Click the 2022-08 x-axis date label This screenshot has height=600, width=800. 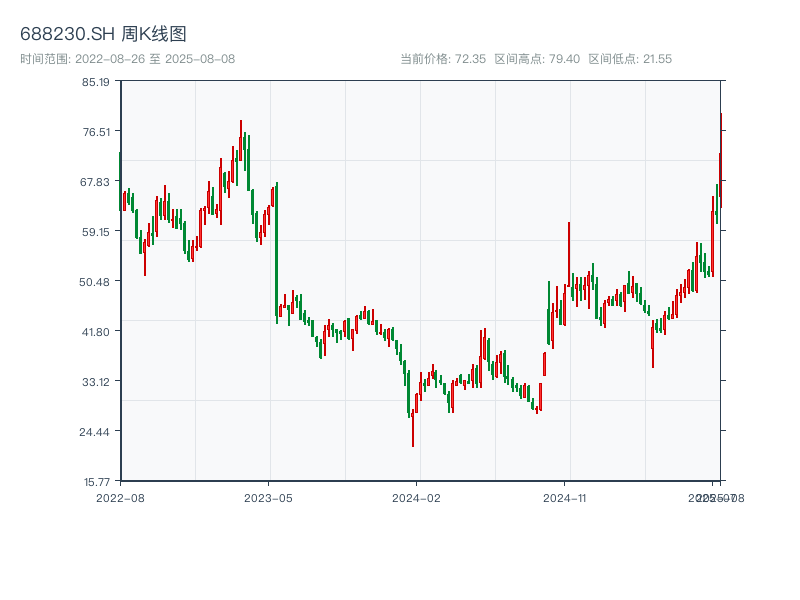click(120, 497)
